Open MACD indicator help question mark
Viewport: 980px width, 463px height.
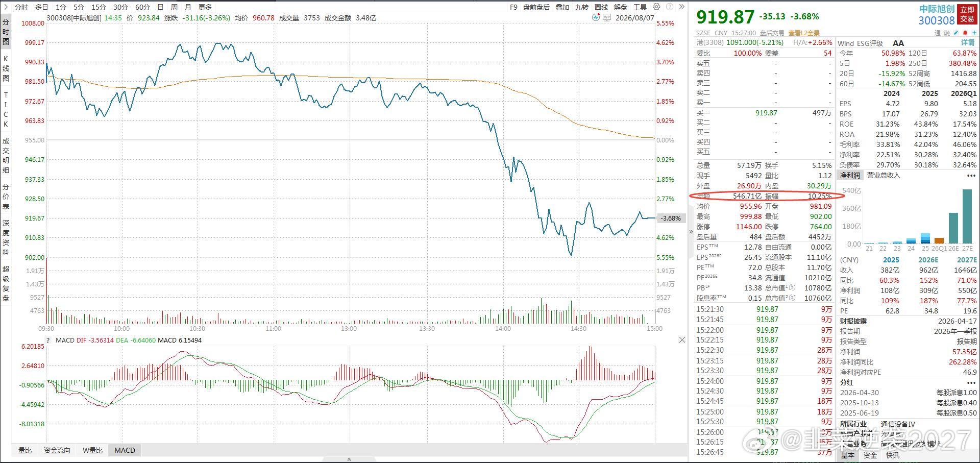(48, 340)
